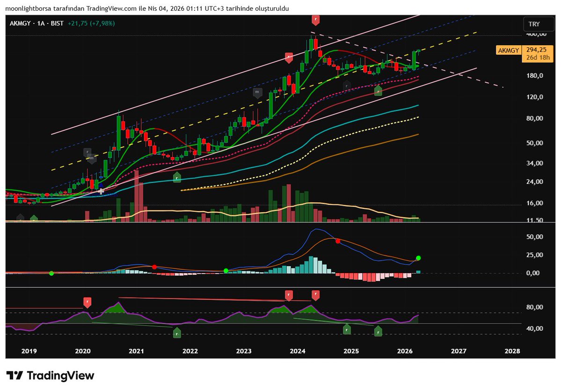Click the green r RSI marker in mid-2025
This screenshot has width=561, height=392.
coord(378,331)
